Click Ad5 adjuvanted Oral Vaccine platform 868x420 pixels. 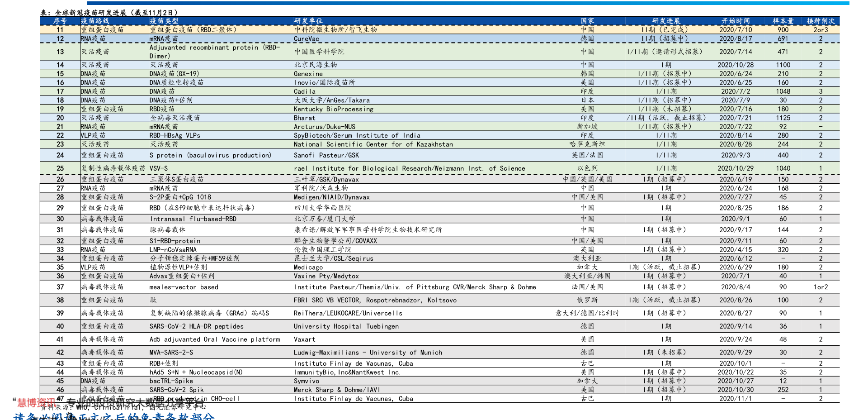(215, 339)
